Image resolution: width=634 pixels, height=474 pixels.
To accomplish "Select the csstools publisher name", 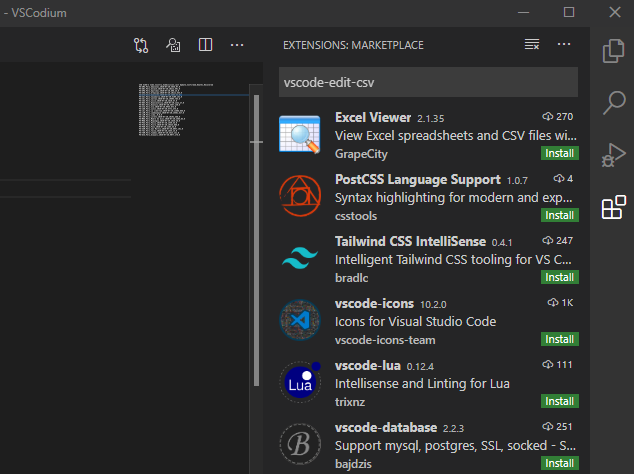I will [x=356, y=216].
